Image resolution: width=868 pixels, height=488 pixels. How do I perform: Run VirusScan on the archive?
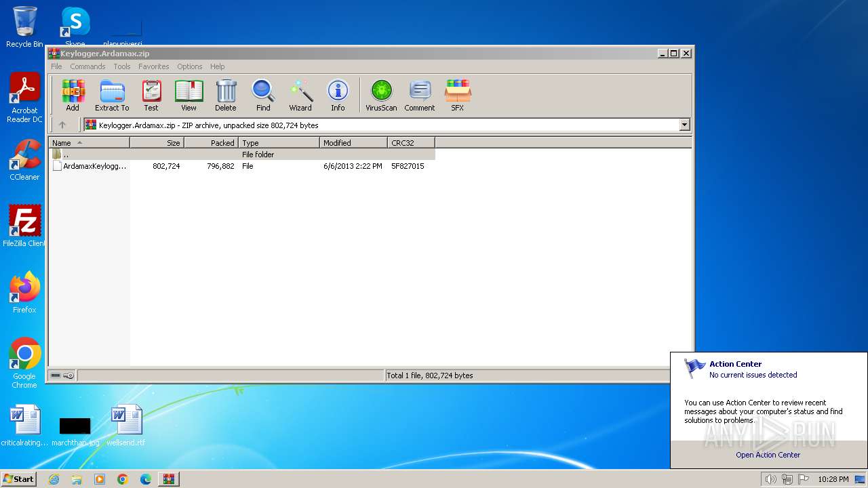tap(381, 95)
